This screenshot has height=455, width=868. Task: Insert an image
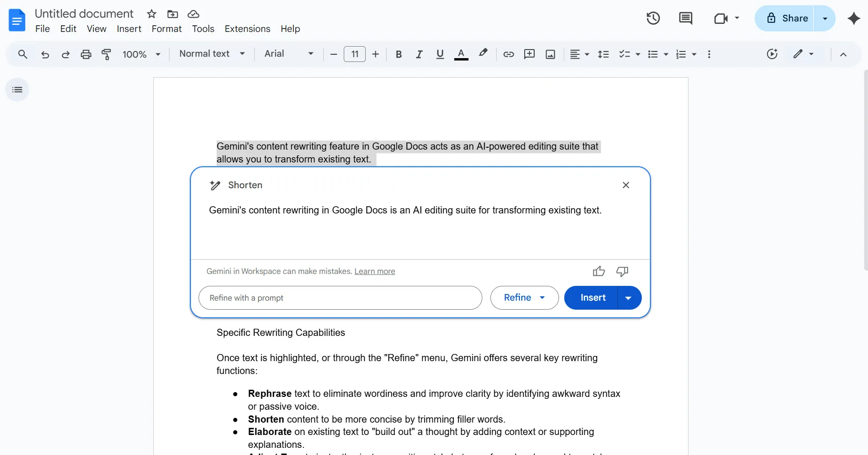[x=550, y=54]
